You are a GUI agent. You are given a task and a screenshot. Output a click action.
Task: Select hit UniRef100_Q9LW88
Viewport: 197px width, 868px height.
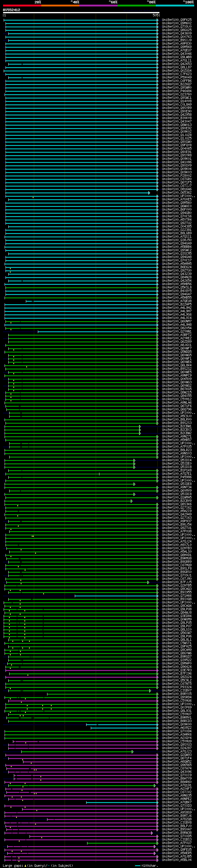(x=177, y=57)
